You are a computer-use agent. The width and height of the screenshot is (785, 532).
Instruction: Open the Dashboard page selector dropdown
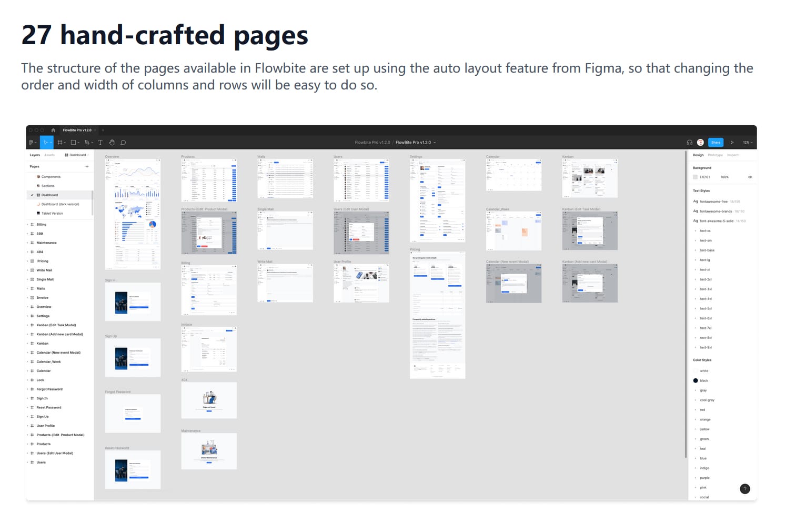77,155
